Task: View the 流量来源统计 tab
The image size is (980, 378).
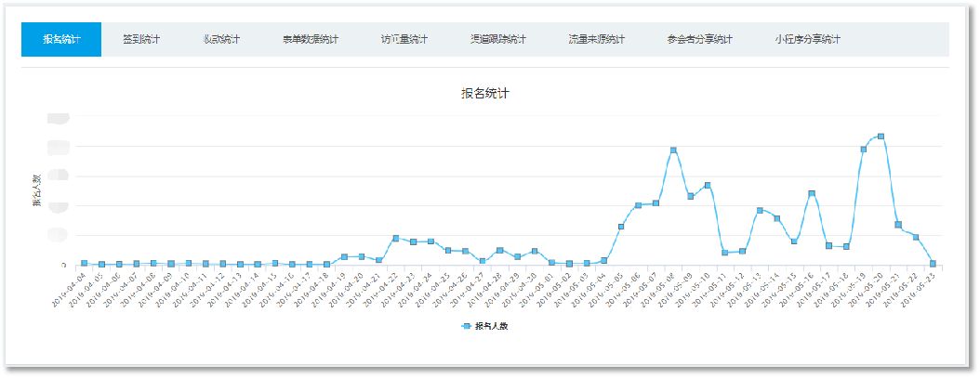Action: (596, 39)
